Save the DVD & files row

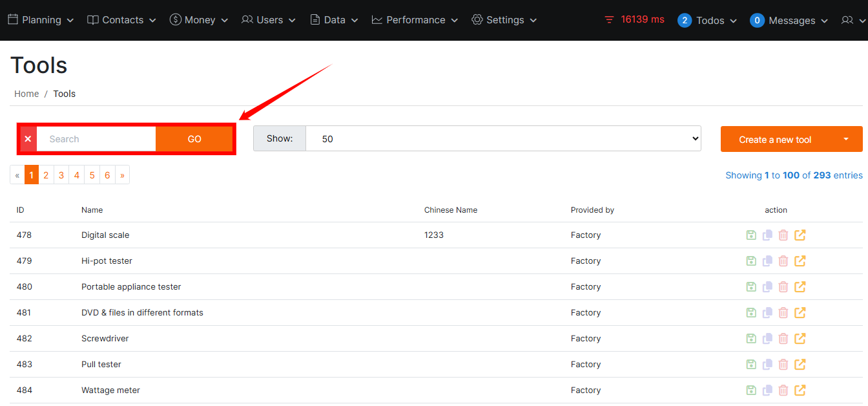(x=750, y=313)
